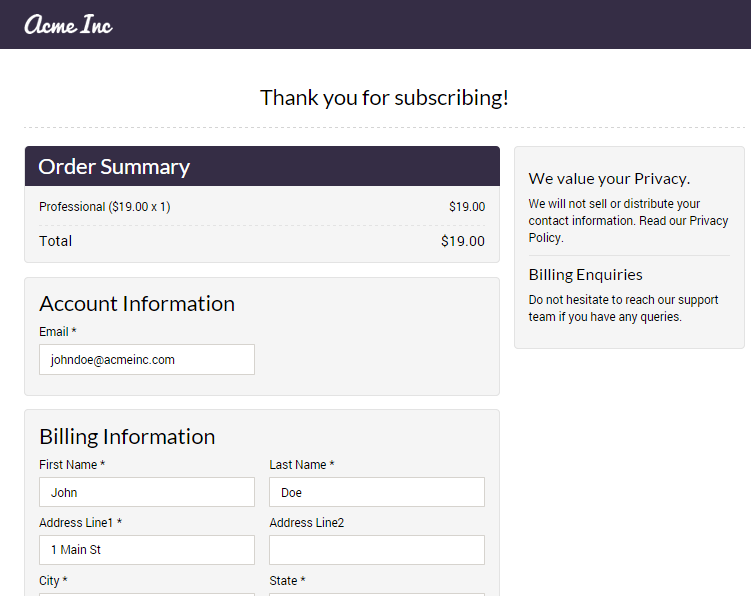751x596 pixels.
Task: Click the We value your Privacy heading
Action: (x=609, y=179)
